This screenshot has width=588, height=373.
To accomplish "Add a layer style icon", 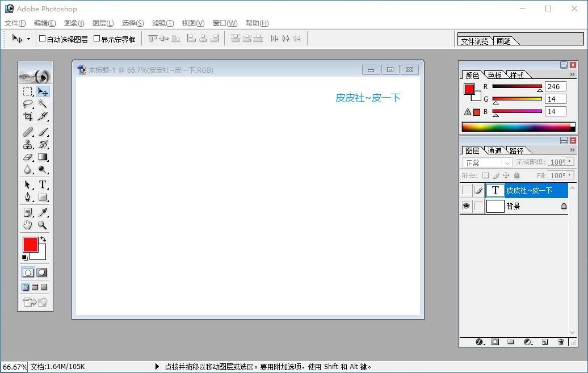I will click(480, 342).
